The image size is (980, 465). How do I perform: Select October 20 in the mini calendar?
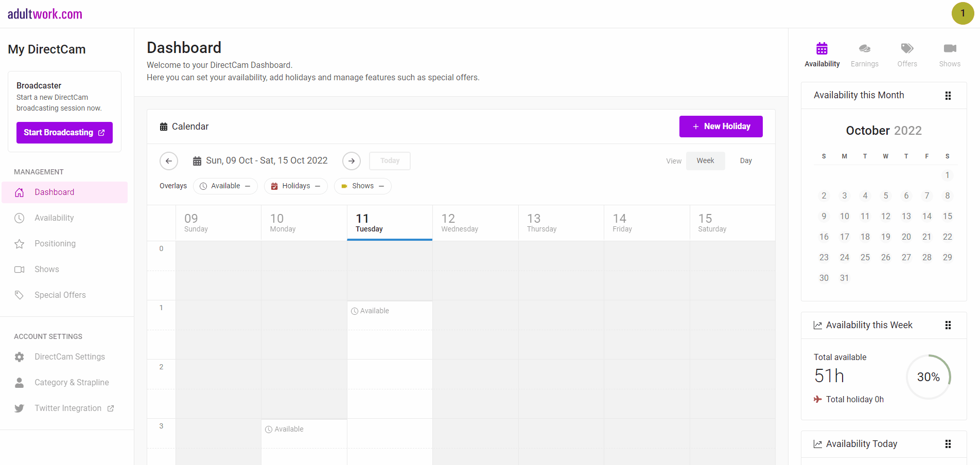pyautogui.click(x=906, y=237)
